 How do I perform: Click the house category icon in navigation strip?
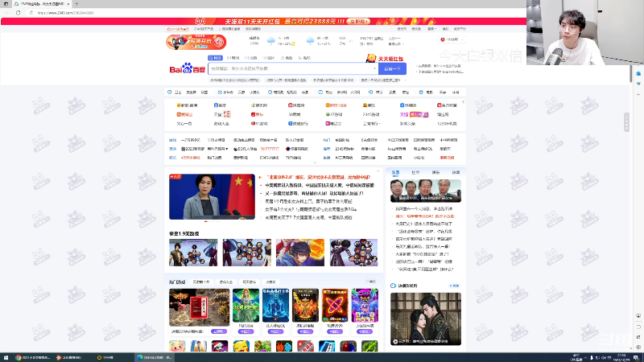(x=420, y=93)
